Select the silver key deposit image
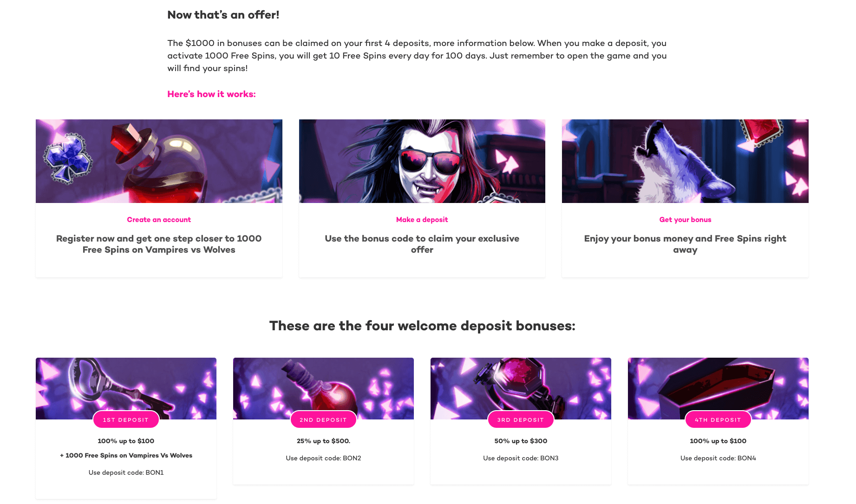 tap(126, 388)
